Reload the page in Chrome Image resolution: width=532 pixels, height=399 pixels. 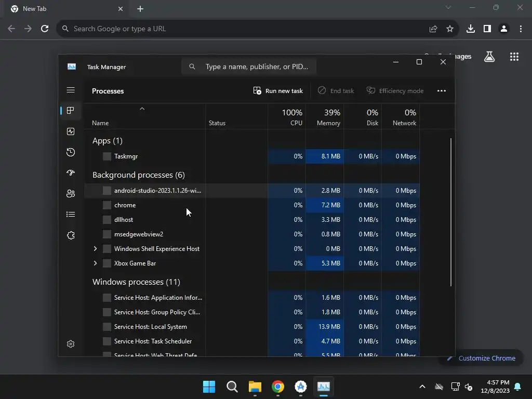[x=45, y=29]
